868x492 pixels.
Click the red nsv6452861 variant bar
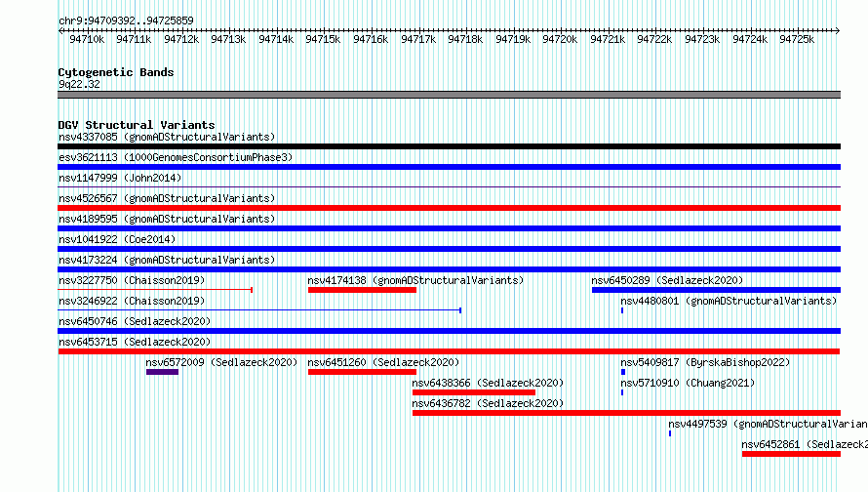792,454
